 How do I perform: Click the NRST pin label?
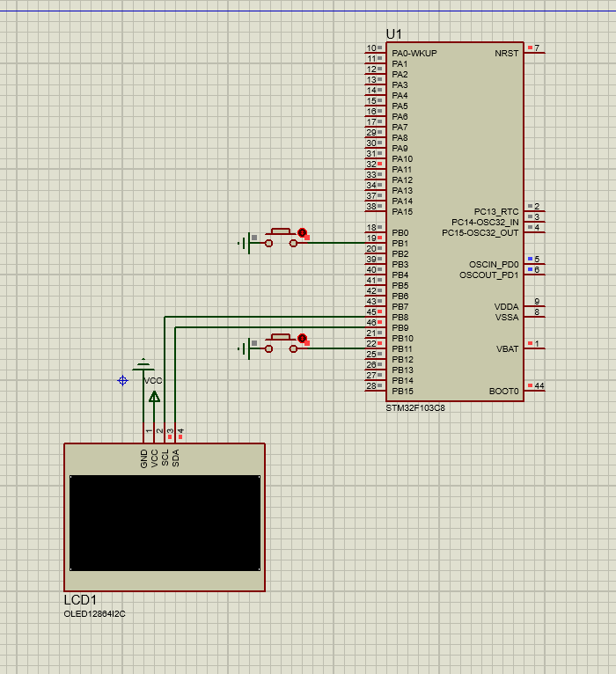(506, 54)
